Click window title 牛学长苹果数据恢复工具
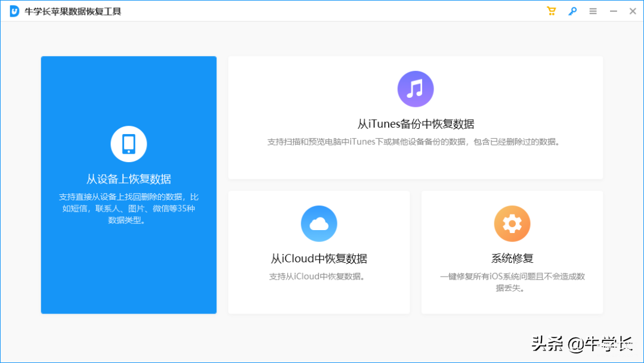The height and width of the screenshot is (363, 644). (x=73, y=11)
